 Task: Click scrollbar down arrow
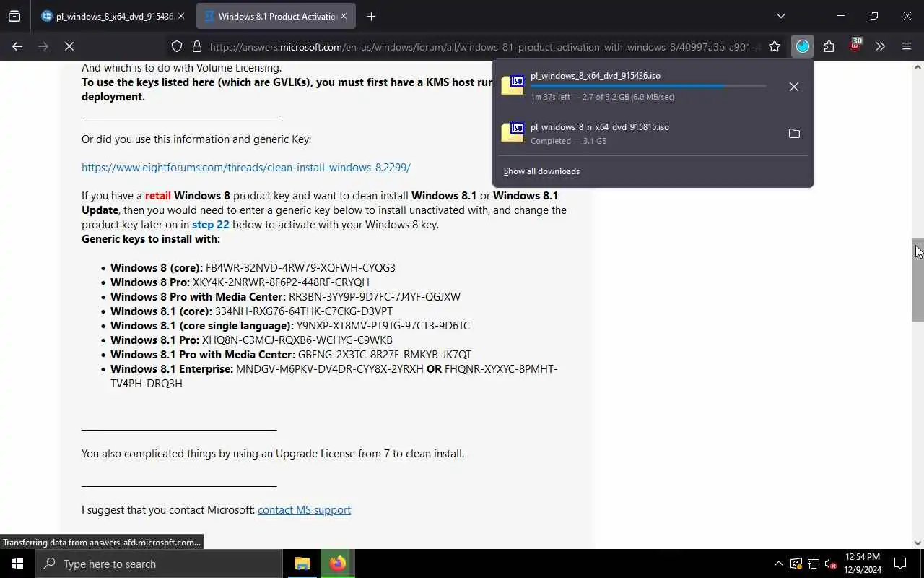pyautogui.click(x=918, y=543)
